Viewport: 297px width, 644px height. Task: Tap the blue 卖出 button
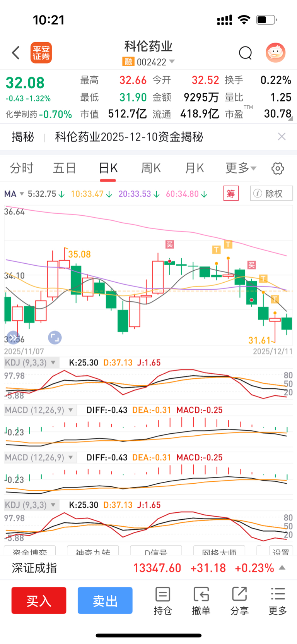105,600
